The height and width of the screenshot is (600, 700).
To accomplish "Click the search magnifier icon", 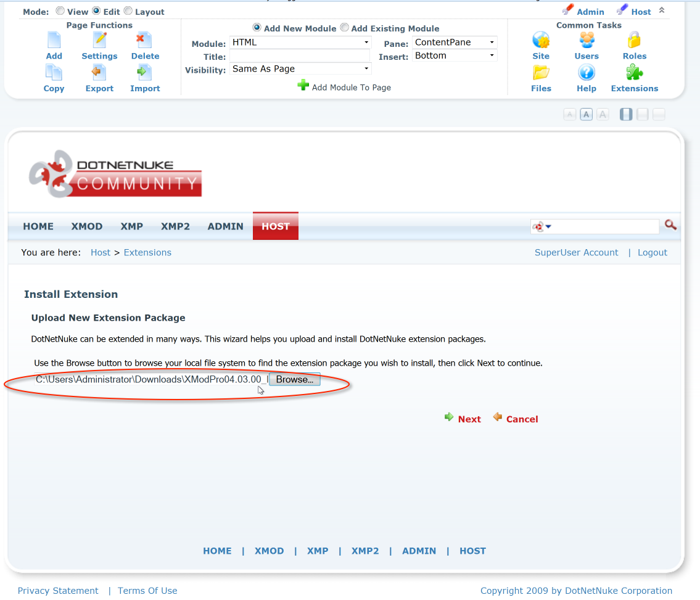I will pos(670,225).
